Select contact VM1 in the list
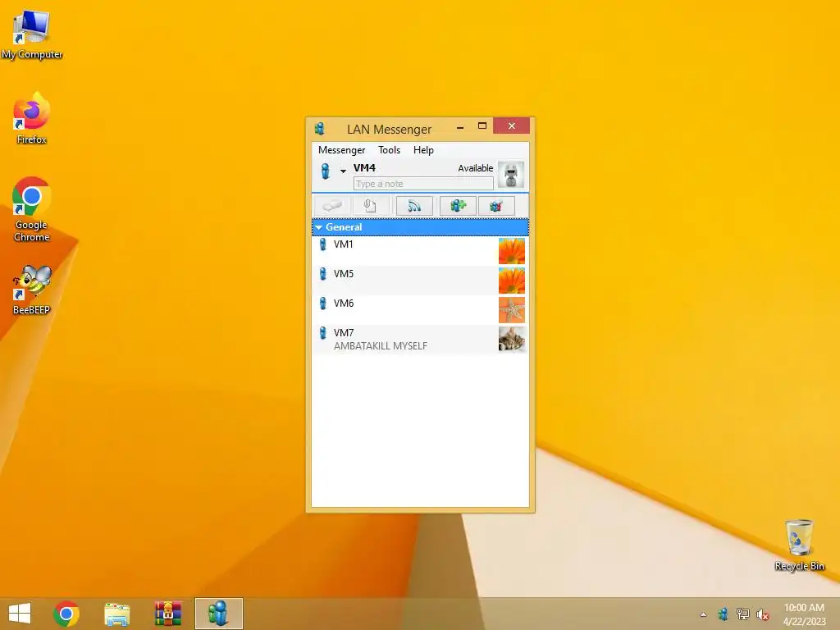This screenshot has height=630, width=840. pos(420,251)
